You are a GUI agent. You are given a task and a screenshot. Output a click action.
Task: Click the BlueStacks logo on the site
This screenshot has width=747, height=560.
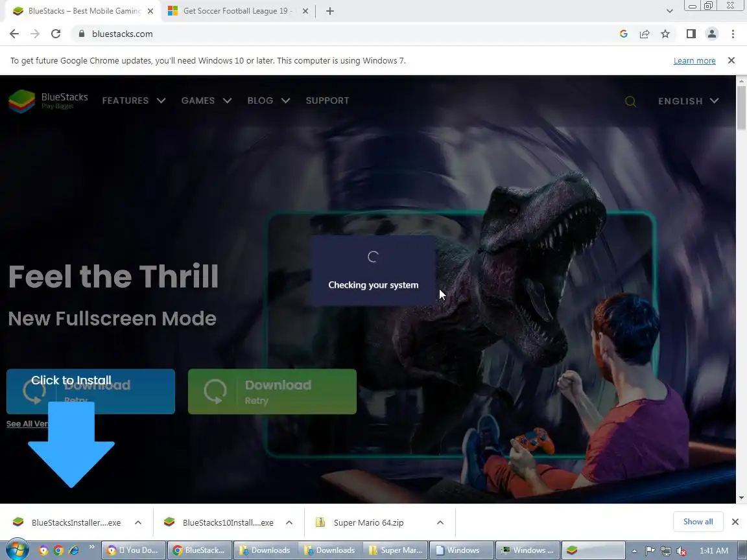point(48,100)
